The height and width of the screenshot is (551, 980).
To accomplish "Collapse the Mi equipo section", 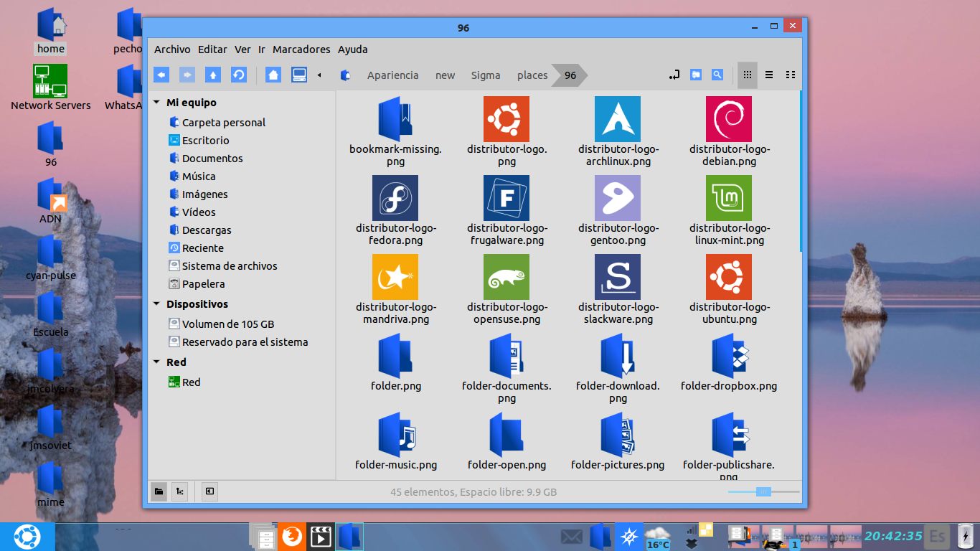I will [x=157, y=103].
